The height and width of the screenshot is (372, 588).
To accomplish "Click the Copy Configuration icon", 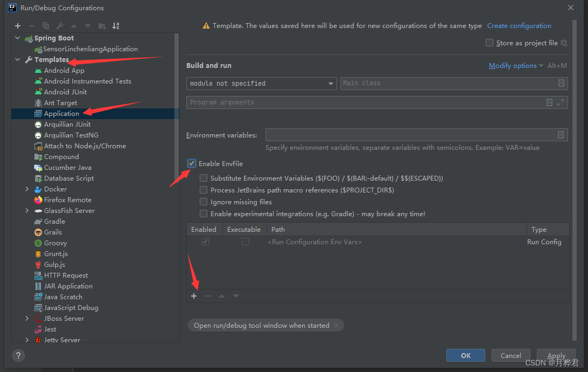I will (x=46, y=26).
